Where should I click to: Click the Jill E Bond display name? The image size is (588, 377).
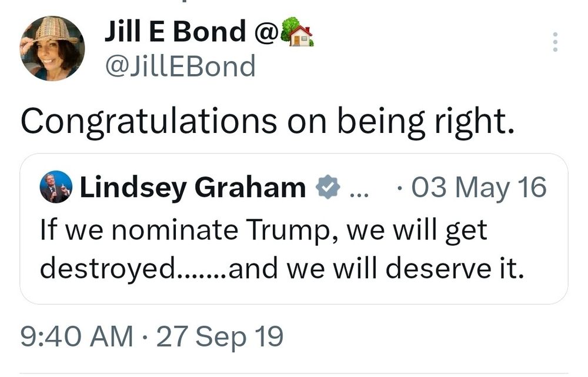pyautogui.click(x=175, y=32)
